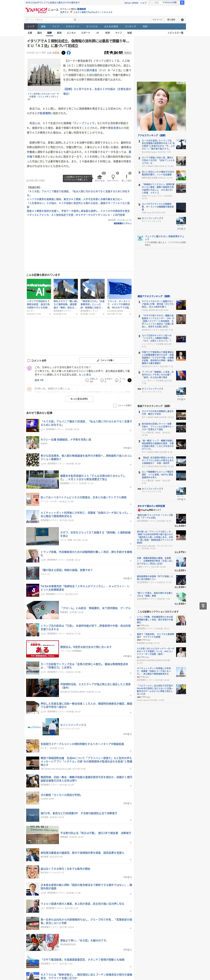Open related link 「AI大臣」アルバニア議会で初演説
This screenshot has height=980, width=210.
(78, 193)
